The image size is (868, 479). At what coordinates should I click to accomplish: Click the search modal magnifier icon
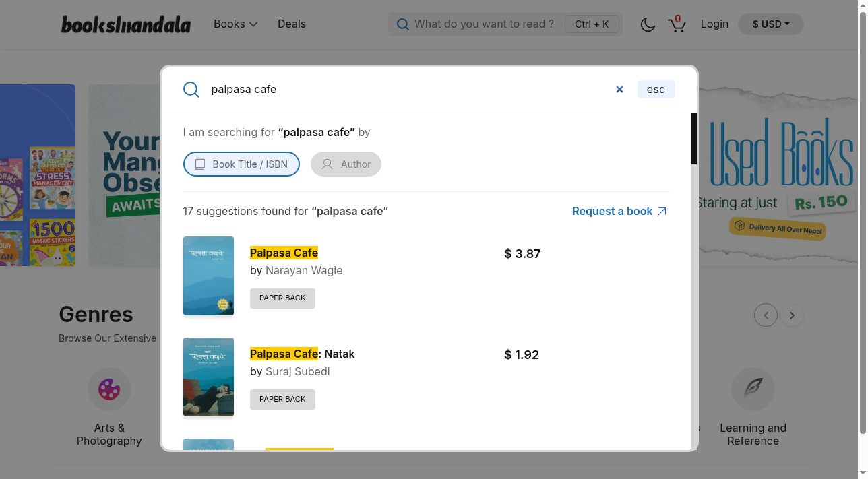(x=191, y=90)
